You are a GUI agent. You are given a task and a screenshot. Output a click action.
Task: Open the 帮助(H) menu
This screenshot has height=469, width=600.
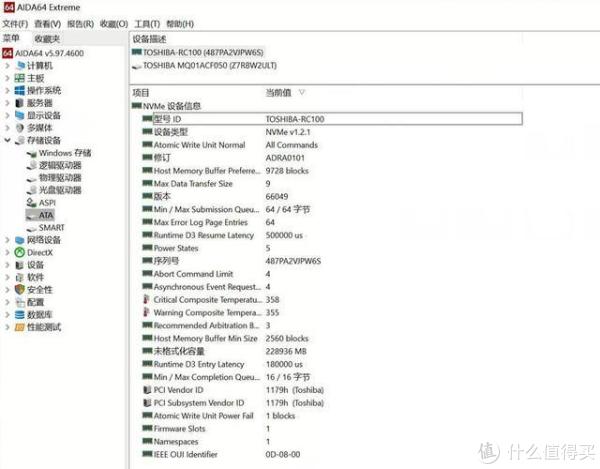click(180, 24)
